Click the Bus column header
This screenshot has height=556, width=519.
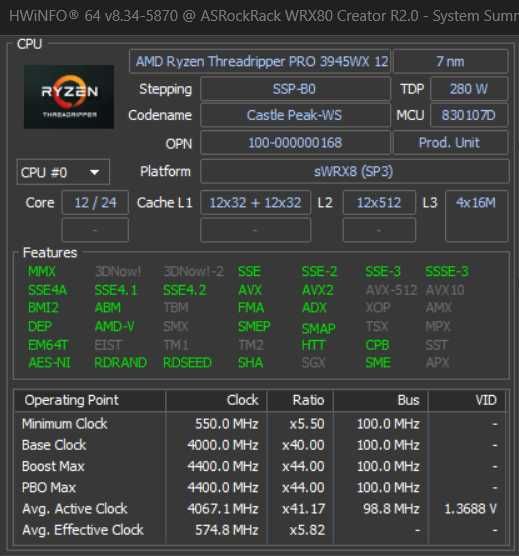[381, 400]
